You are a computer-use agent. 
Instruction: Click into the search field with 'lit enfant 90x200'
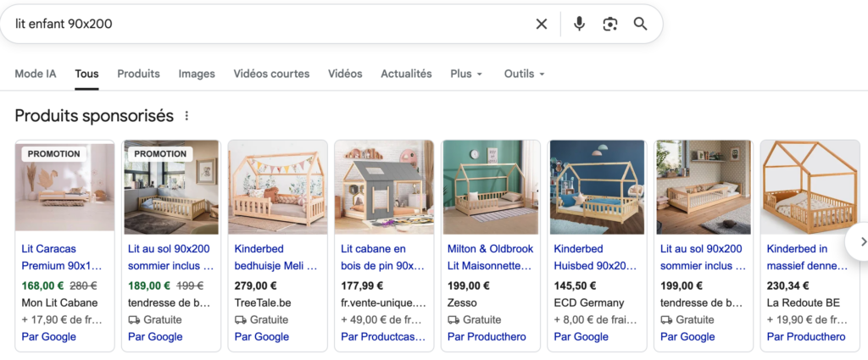click(254, 24)
